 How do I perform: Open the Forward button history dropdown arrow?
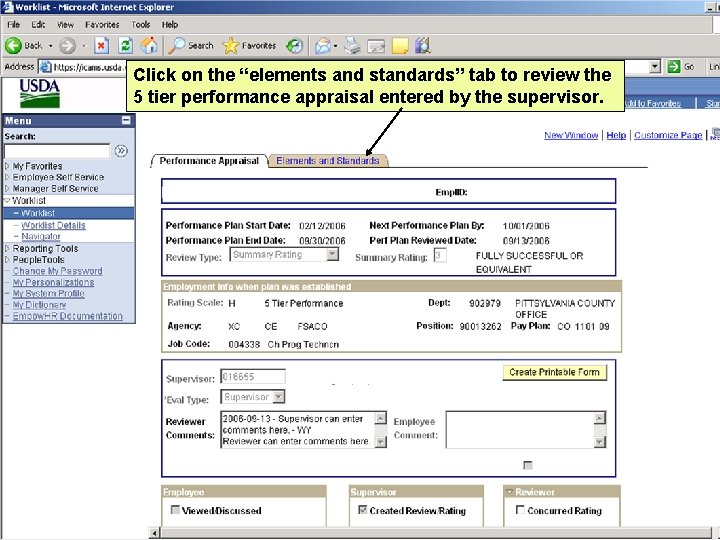(x=84, y=46)
